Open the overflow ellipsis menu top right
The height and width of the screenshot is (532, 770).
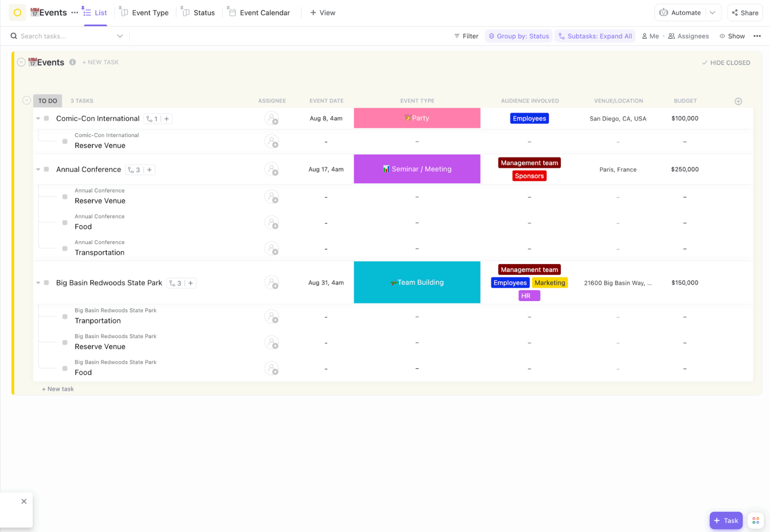tap(758, 36)
